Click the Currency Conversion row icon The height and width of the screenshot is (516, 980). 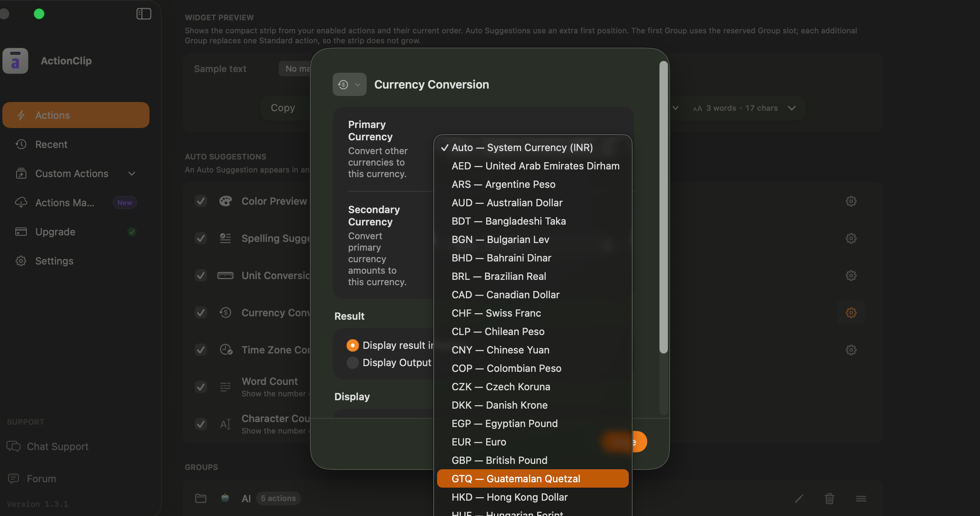pyautogui.click(x=225, y=312)
